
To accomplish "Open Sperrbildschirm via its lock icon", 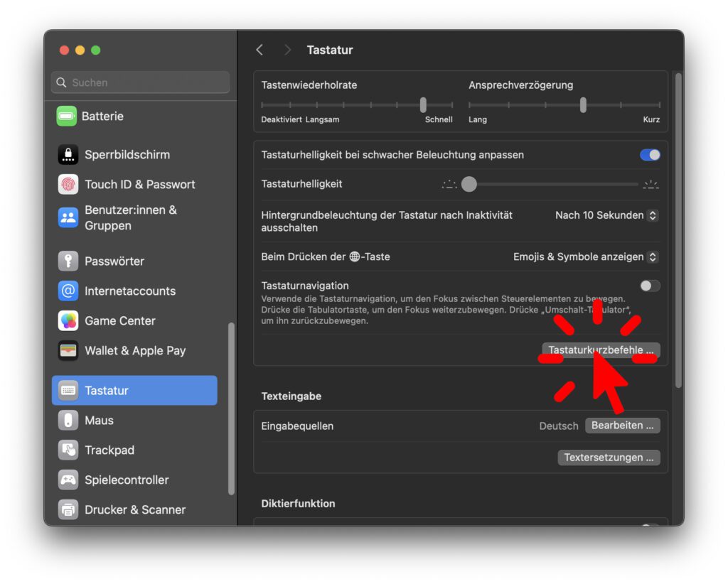I will 68,154.
